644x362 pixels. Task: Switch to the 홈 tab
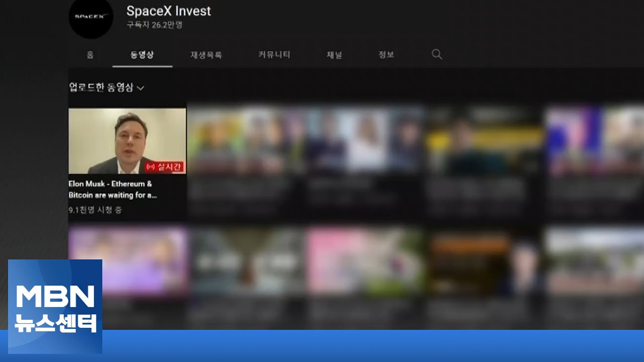[90, 55]
